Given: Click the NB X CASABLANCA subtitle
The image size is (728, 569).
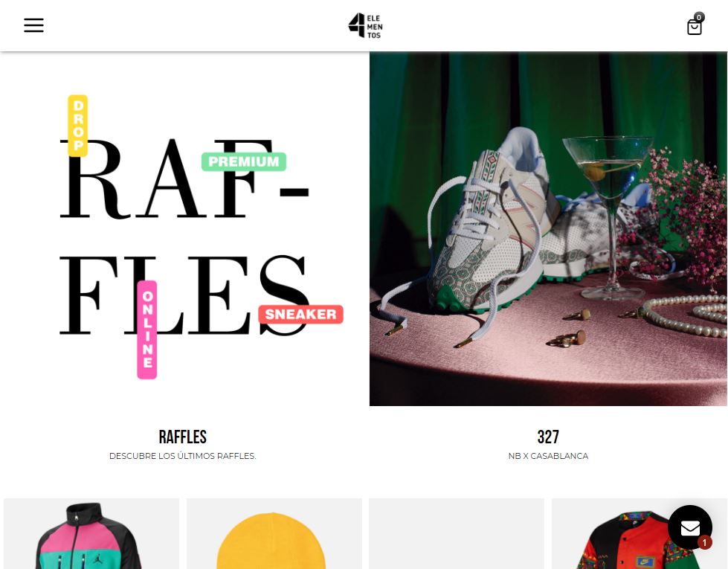Looking at the screenshot, I should click(548, 456).
